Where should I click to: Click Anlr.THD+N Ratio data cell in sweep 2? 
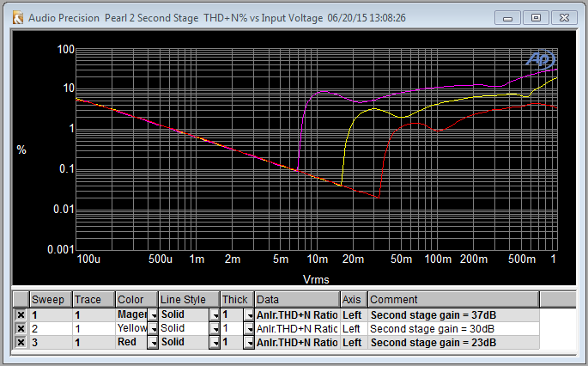pos(297,329)
